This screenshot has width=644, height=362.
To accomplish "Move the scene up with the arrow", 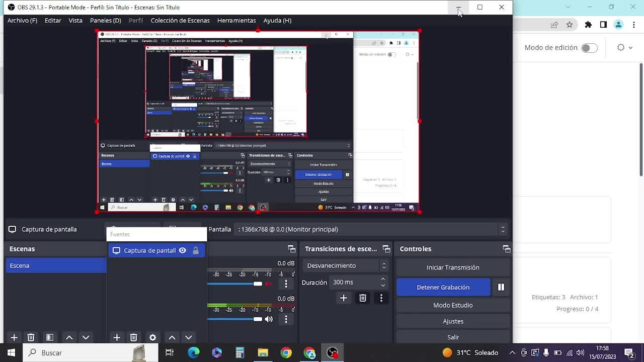I will click(69, 337).
